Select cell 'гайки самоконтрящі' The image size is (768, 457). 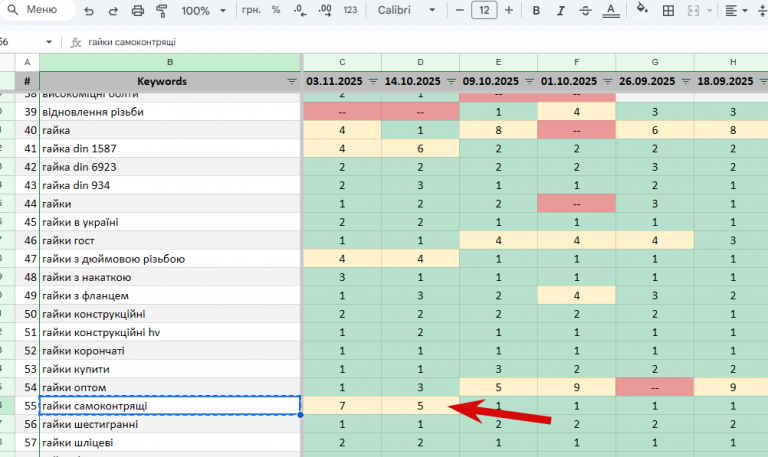[x=170, y=406]
